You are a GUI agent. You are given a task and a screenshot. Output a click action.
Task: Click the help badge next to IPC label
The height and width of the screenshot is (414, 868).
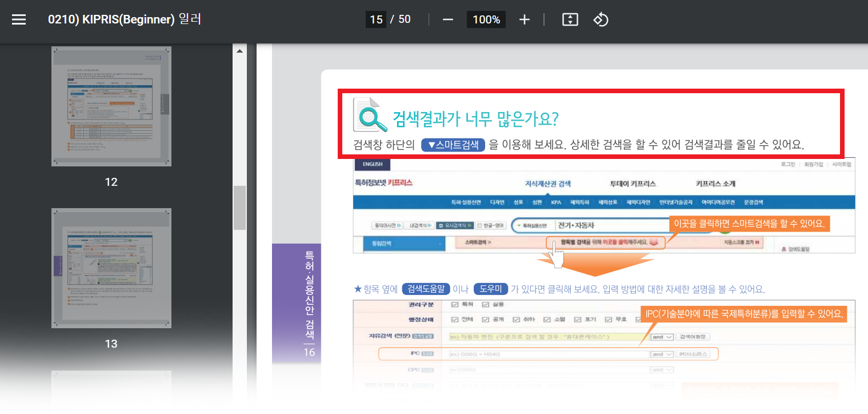coord(427,354)
